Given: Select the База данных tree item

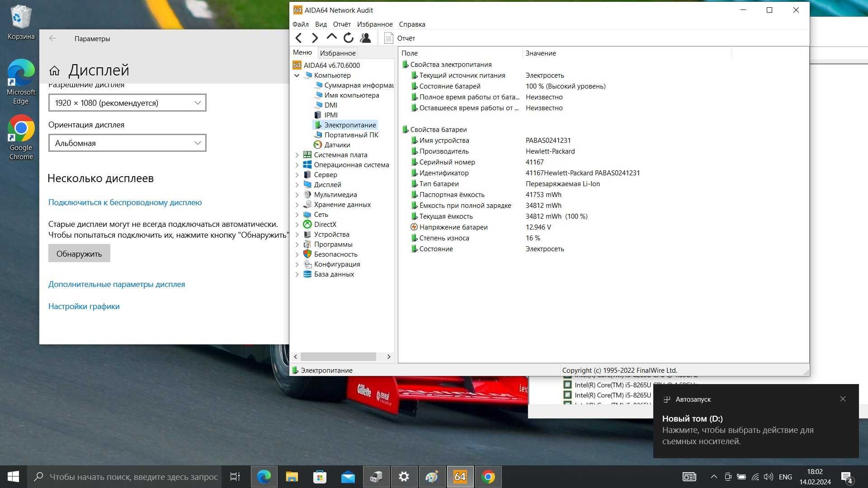Looking at the screenshot, I should 329,274.
